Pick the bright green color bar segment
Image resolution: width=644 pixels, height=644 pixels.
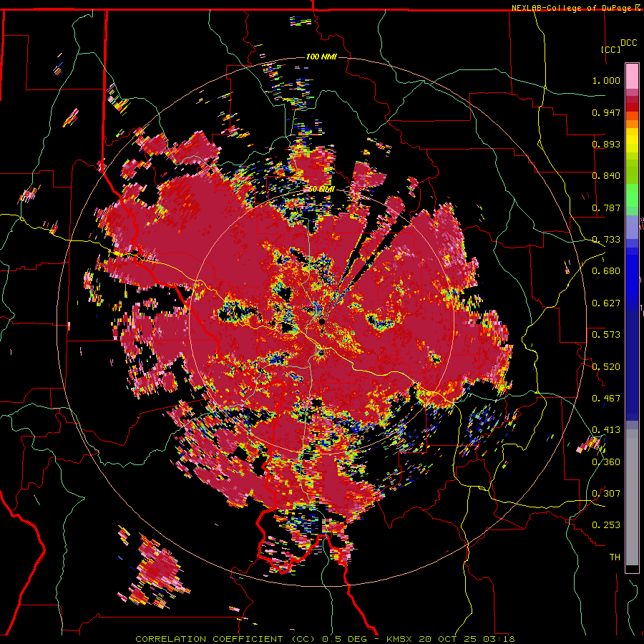click(632, 195)
